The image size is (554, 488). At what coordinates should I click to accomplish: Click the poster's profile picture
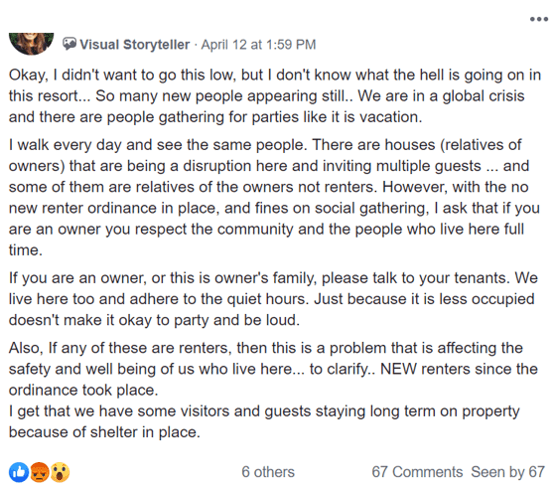tap(31, 44)
